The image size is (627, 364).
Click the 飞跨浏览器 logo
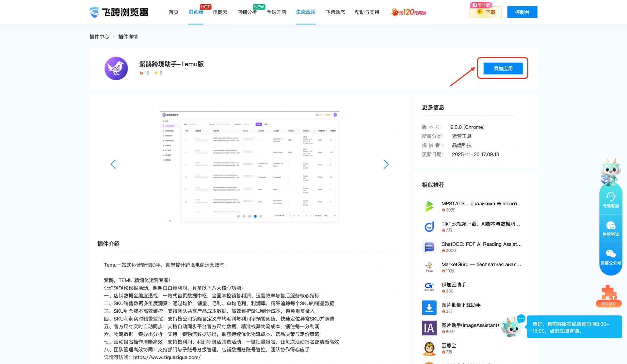click(119, 12)
